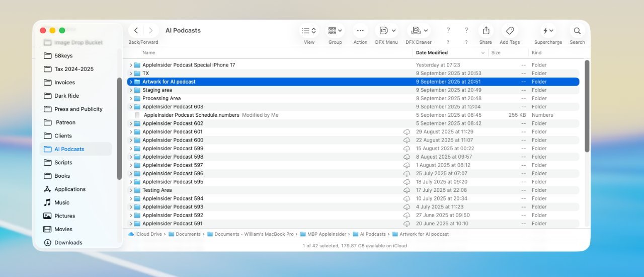Open the DFX Menu icon
Screen dimensions: 644x277
click(387, 31)
